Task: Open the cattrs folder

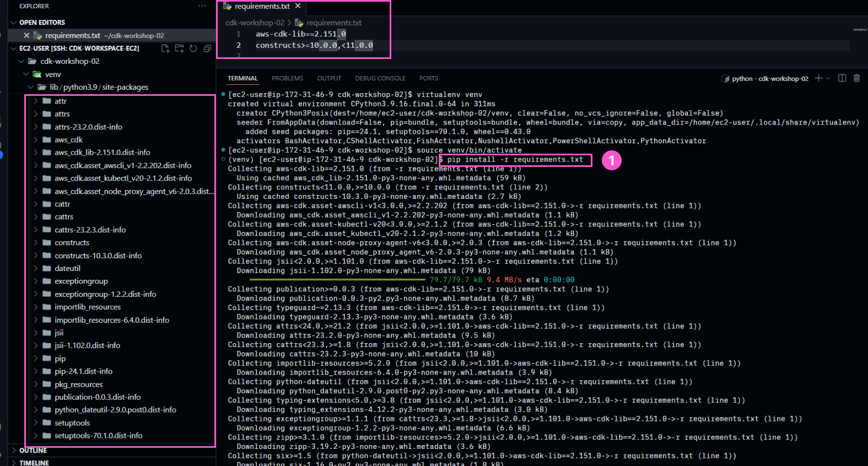Action: [x=64, y=217]
